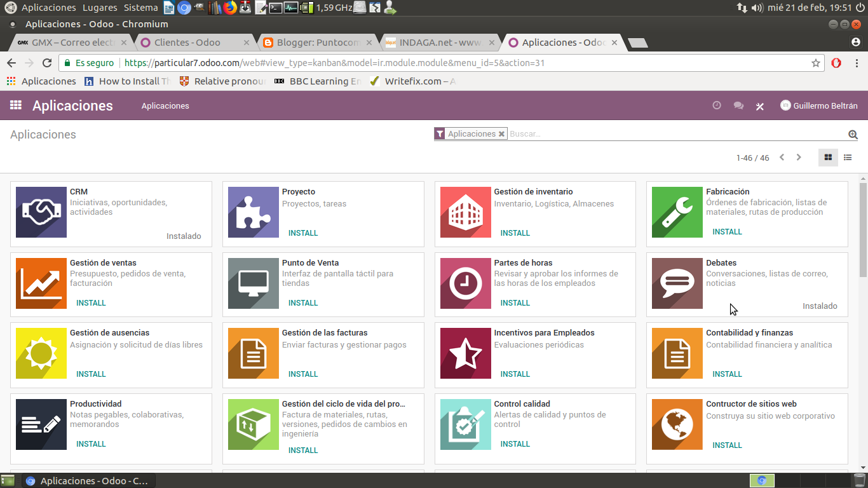The image size is (868, 488).
Task: Close the Clientes - Odoo tab
Action: tap(247, 43)
